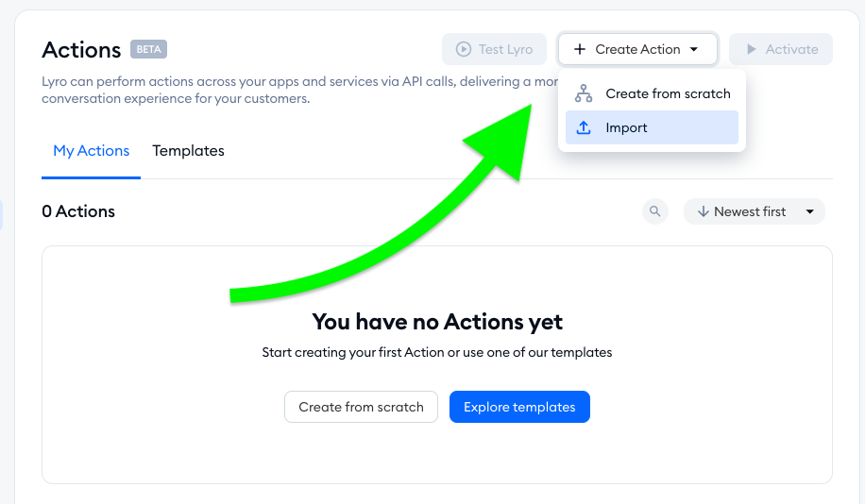Click the Activate play triangle icon

pyautogui.click(x=751, y=49)
